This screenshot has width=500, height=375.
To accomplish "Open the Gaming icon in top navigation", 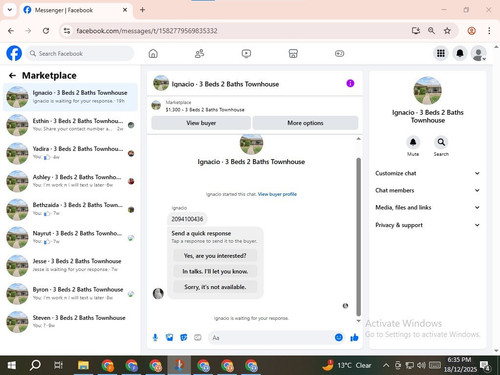I will tap(339, 53).
